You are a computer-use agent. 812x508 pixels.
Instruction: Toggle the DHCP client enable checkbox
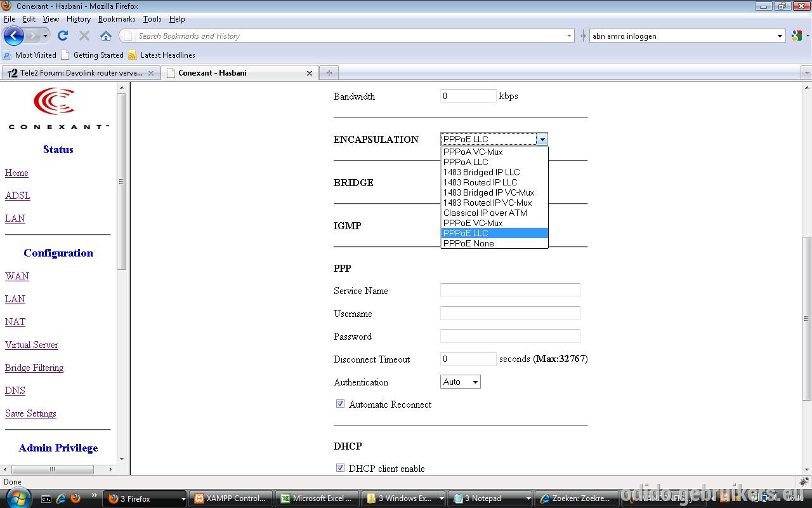click(x=340, y=468)
